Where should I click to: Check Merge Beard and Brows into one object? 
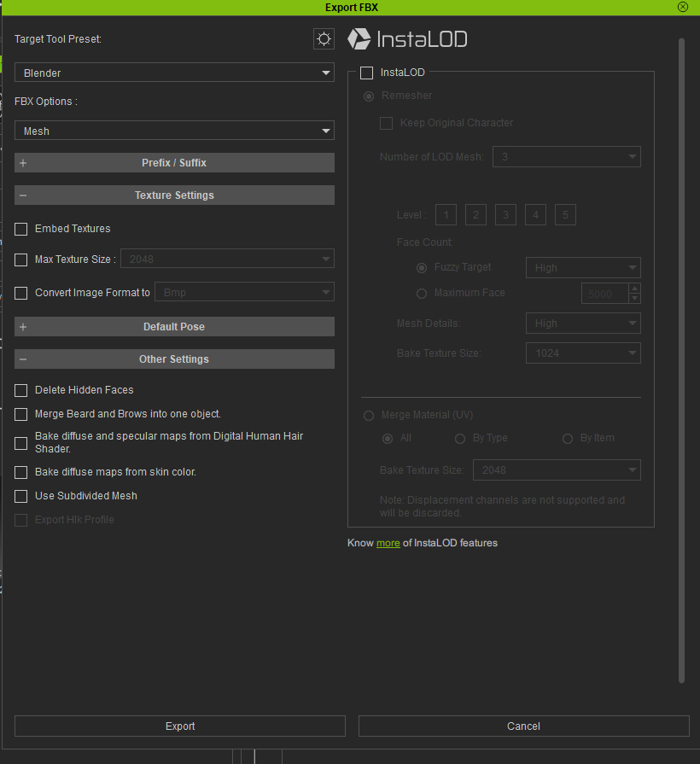pos(21,414)
